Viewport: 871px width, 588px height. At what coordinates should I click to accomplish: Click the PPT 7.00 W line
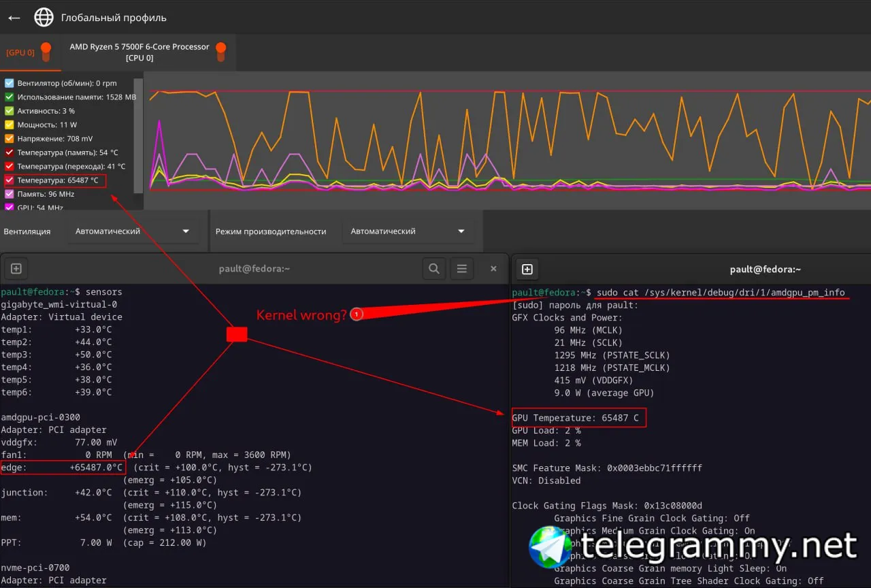pos(104,543)
